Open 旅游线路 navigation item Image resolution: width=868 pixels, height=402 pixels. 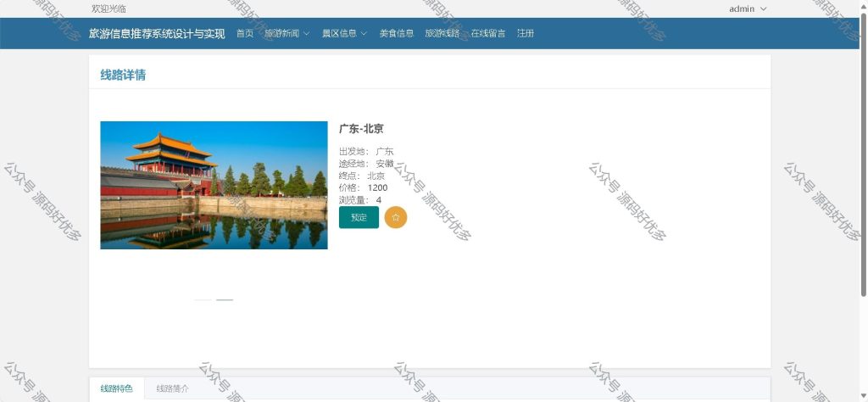[x=442, y=33]
